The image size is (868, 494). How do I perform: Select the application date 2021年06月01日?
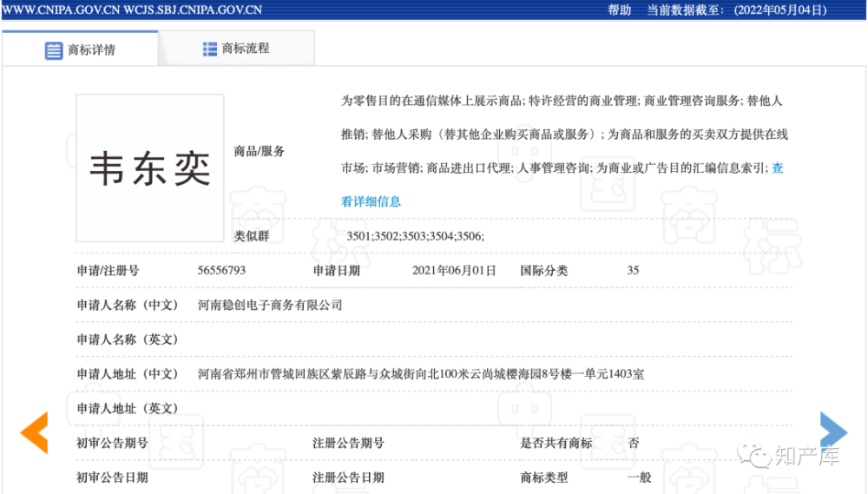point(454,270)
